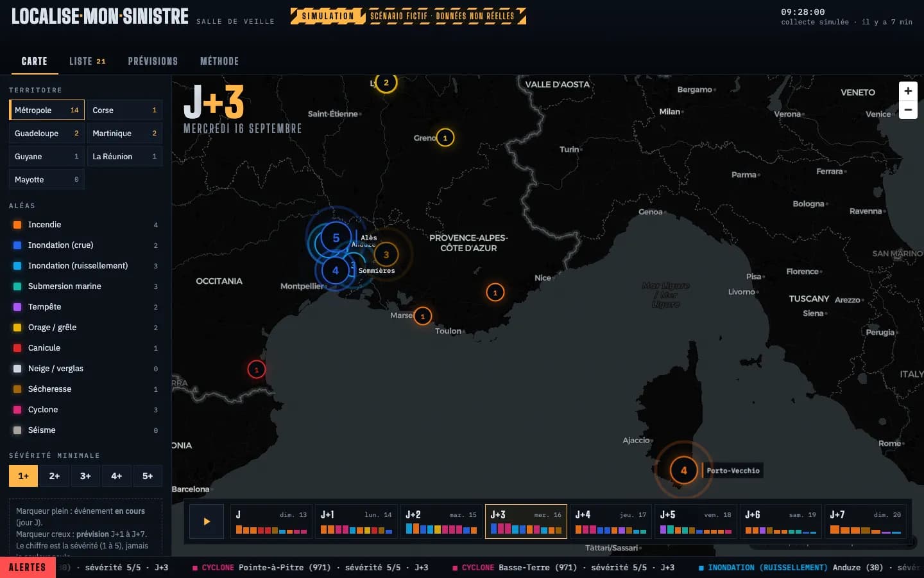
Task: Toggle the Orage / grêle filter
Action: (x=85, y=328)
